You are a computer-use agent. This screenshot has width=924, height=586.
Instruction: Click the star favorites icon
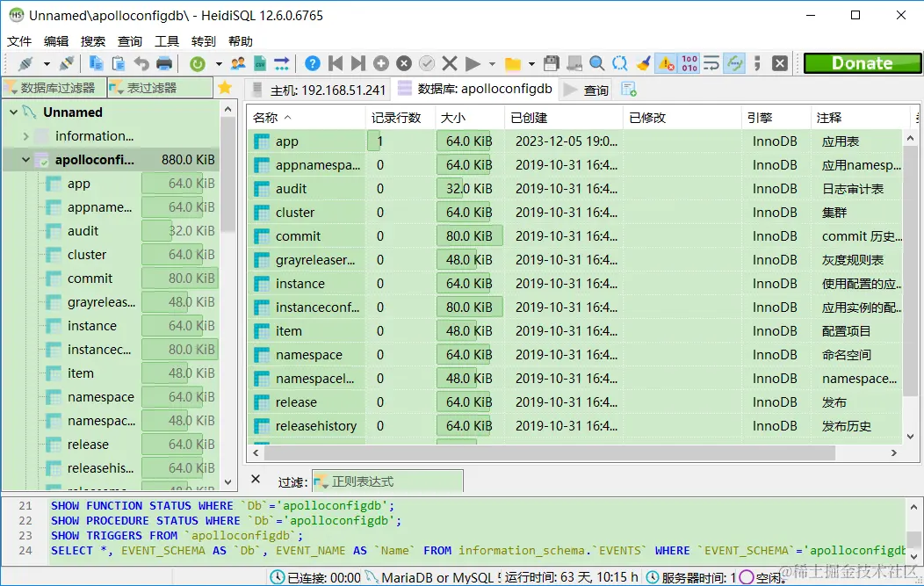pos(225,88)
